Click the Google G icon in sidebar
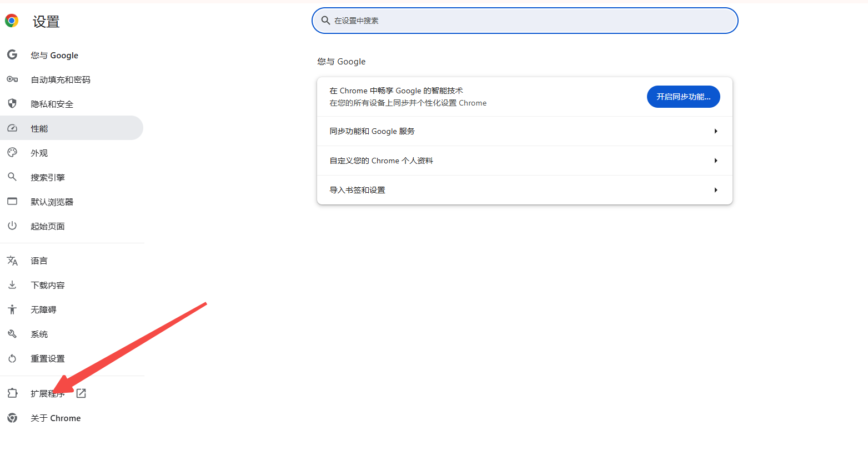Image resolution: width=868 pixels, height=465 pixels. (x=12, y=55)
